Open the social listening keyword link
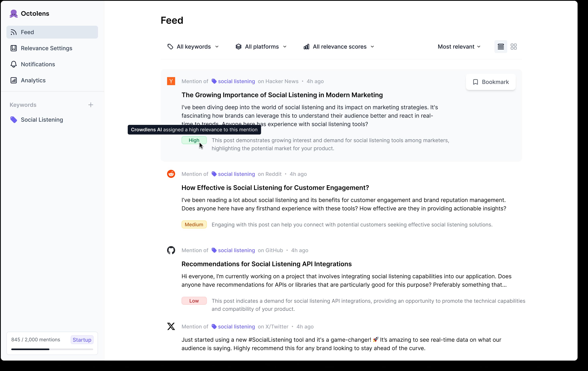This screenshot has height=371, width=588. pyautogui.click(x=236, y=81)
